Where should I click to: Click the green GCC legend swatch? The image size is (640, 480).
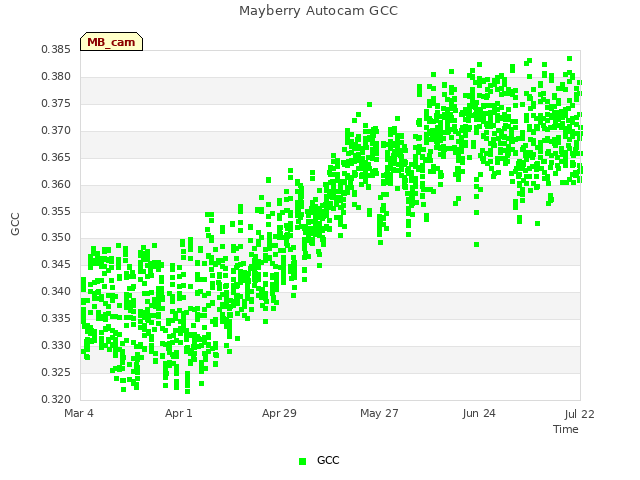[x=302, y=461]
